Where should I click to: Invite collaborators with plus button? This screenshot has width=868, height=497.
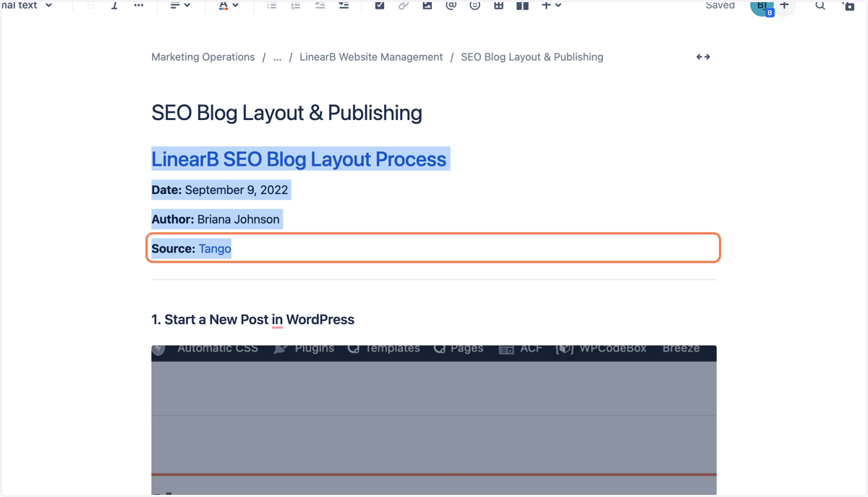785,6
